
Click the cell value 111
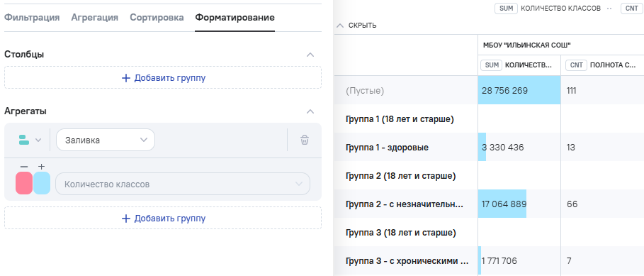pos(571,91)
